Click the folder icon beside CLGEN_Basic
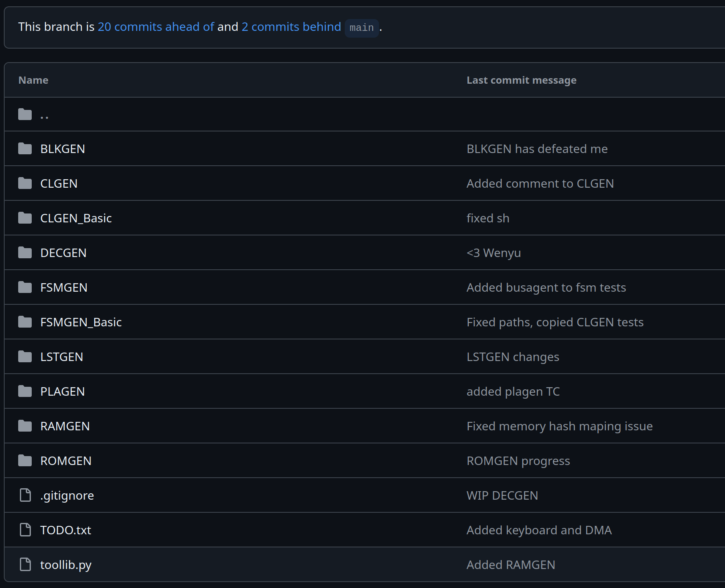725x588 pixels. 25,218
